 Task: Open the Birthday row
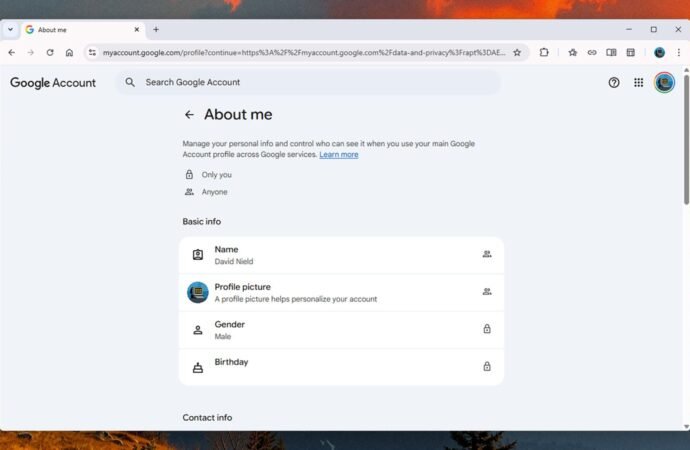tap(341, 367)
